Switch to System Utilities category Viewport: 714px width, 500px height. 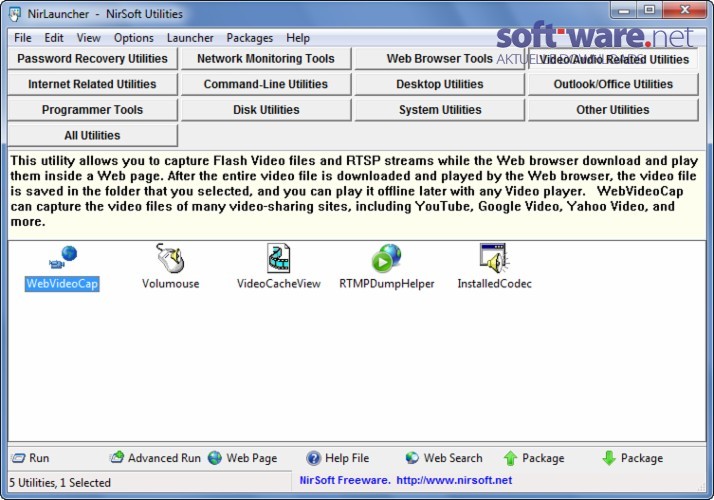pos(439,110)
